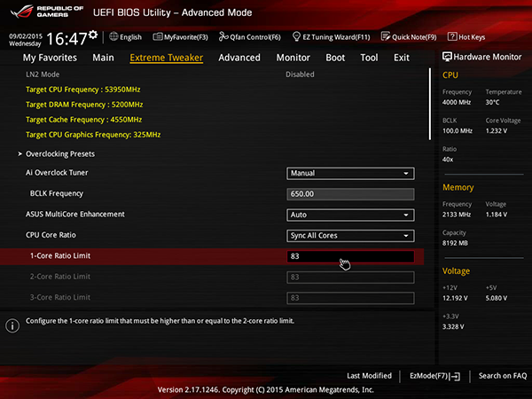Viewport: 532px width, 399px height.
Task: Click the CPU temperature 30°C value
Action: pyautogui.click(x=492, y=103)
